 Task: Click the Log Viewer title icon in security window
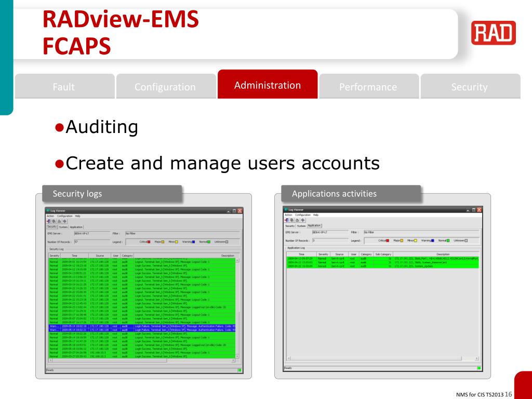tap(48, 210)
